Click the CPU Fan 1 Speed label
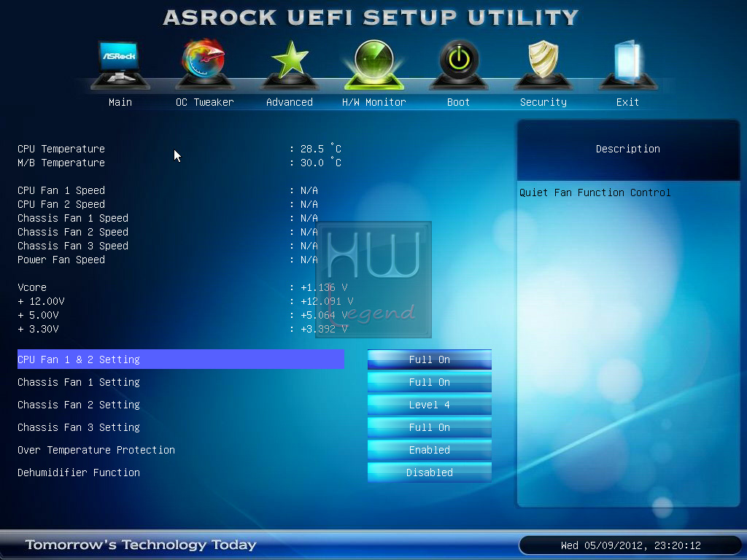The width and height of the screenshot is (747, 560). click(x=61, y=190)
